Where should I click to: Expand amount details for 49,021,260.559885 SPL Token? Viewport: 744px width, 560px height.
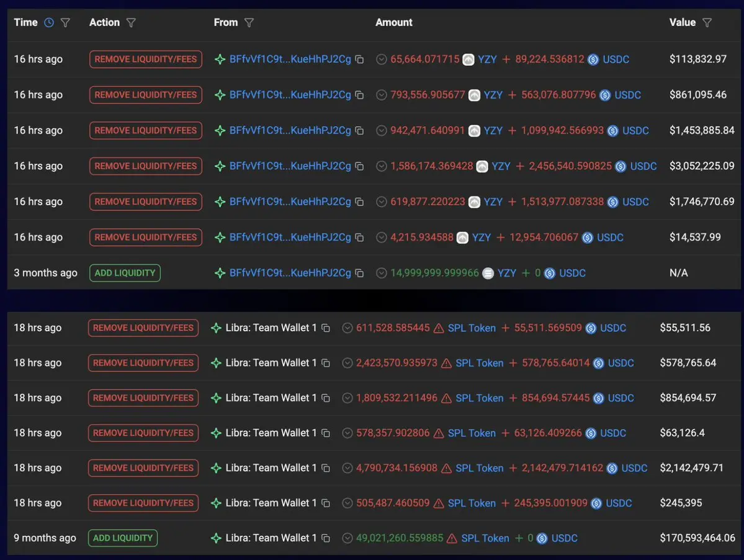347,538
